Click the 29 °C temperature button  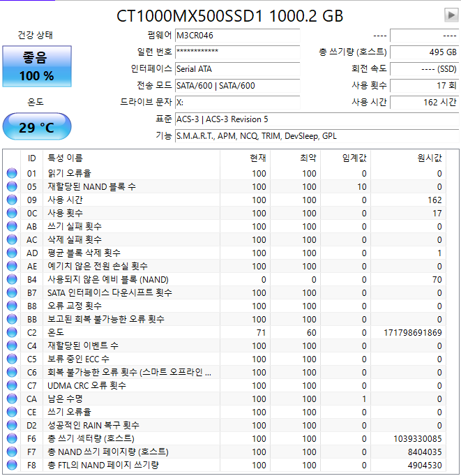coord(37,126)
